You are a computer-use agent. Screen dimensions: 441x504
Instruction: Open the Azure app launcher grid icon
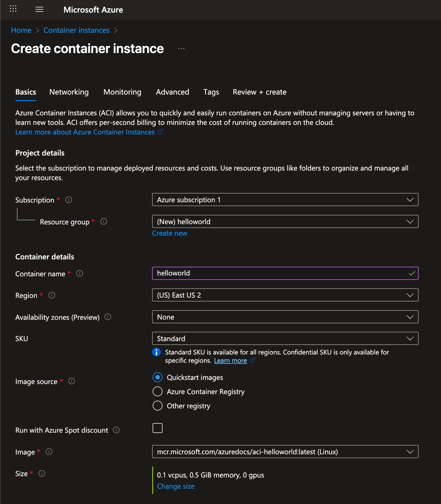[13, 9]
